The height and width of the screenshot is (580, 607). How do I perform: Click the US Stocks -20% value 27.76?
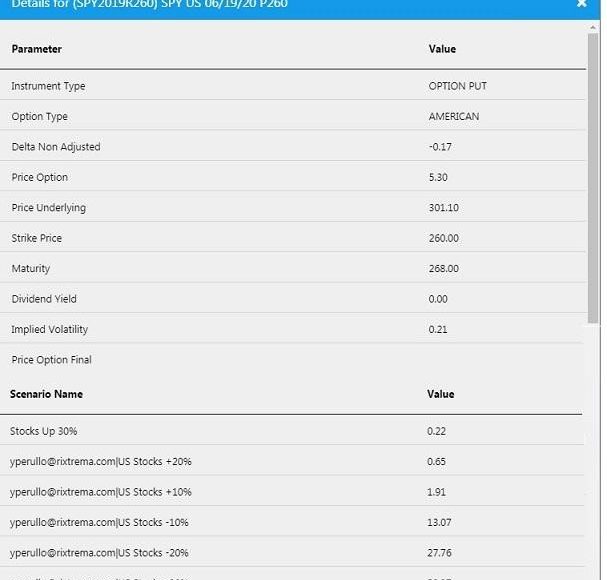[x=438, y=553]
